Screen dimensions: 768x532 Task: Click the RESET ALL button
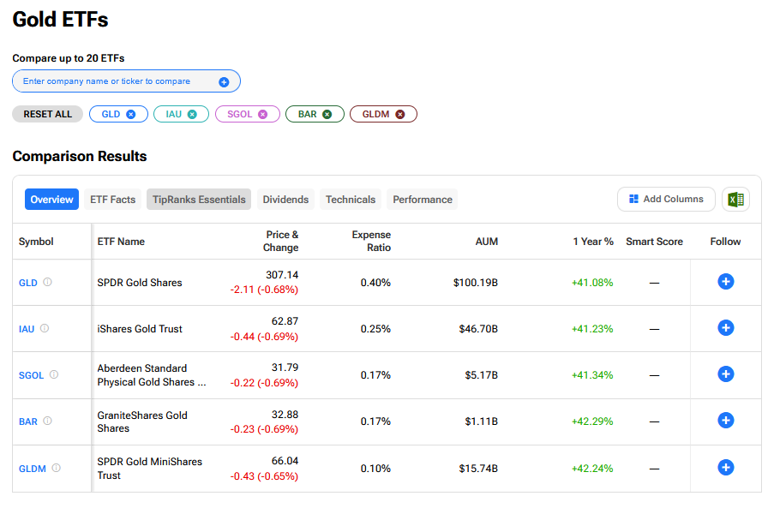click(48, 114)
